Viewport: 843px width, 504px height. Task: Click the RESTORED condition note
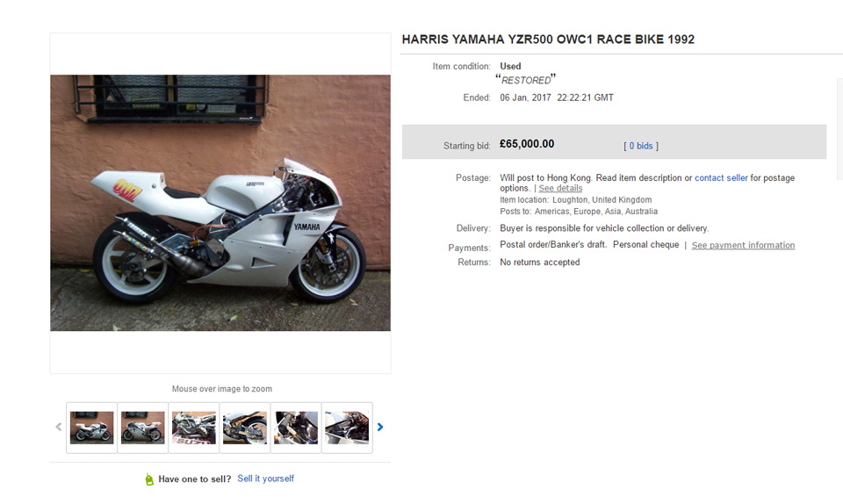(526, 80)
